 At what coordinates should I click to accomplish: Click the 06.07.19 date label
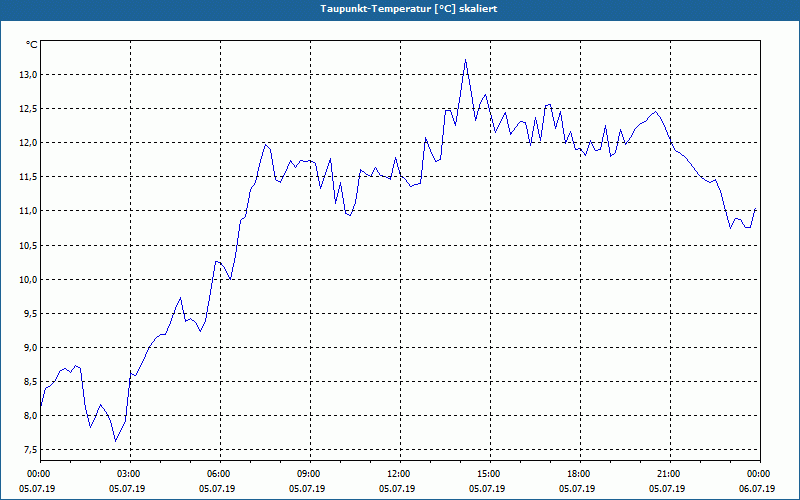pyautogui.click(x=757, y=488)
